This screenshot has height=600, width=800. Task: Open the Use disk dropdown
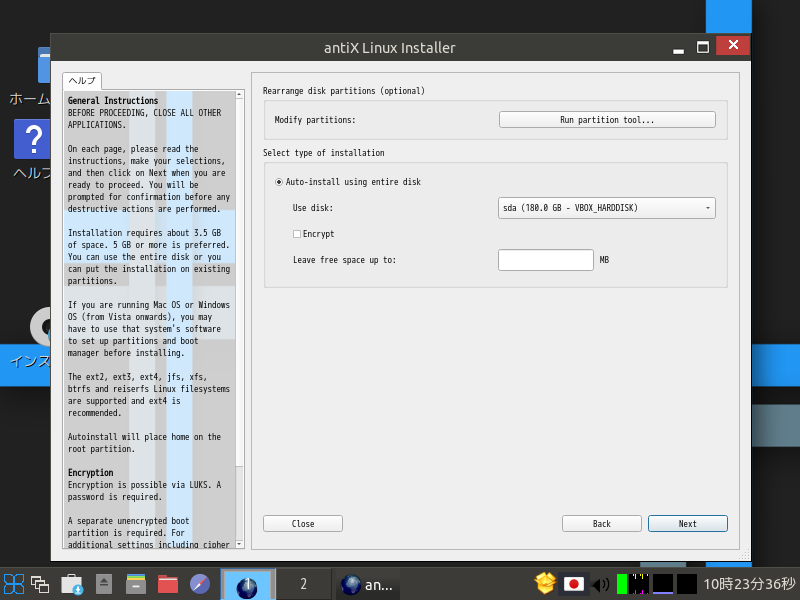click(607, 208)
